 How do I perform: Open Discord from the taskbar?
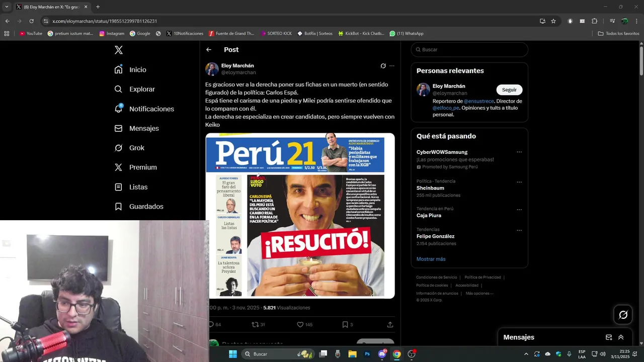pyautogui.click(x=382, y=354)
